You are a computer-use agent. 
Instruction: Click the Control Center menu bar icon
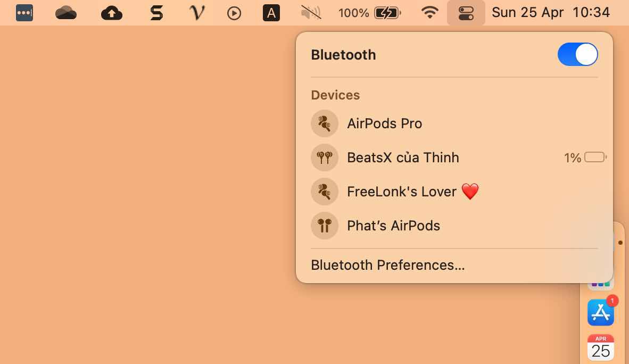coord(466,13)
